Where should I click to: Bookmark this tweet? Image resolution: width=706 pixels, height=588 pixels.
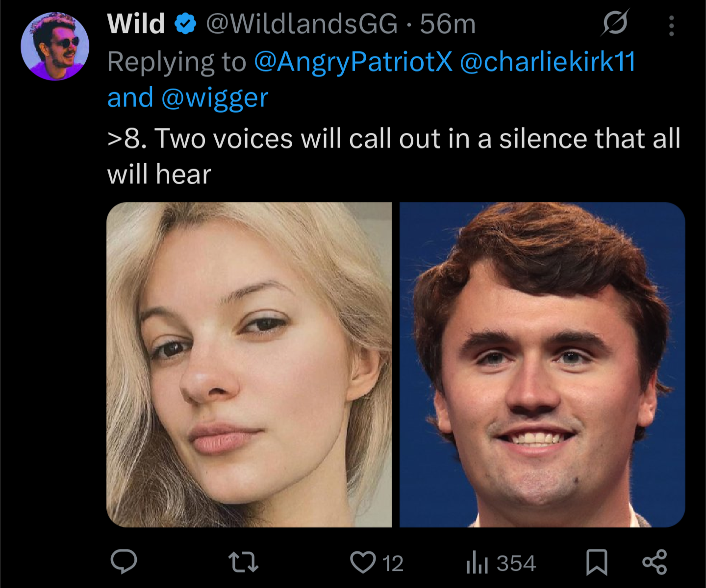tap(597, 562)
